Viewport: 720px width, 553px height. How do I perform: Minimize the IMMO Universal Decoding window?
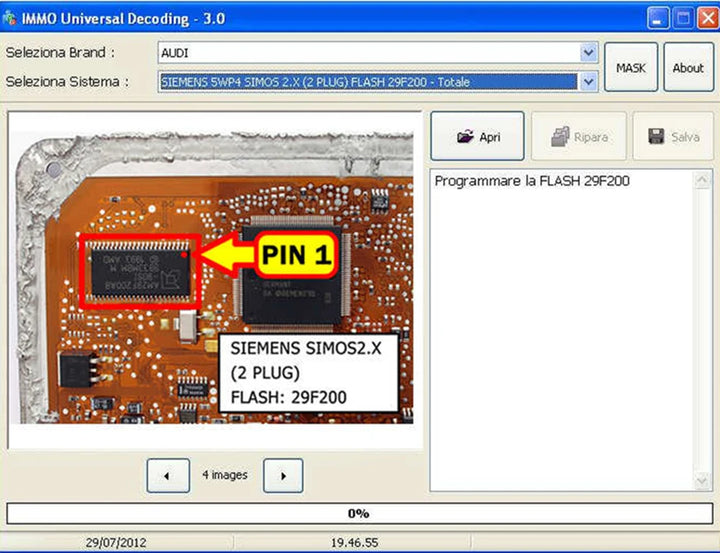657,17
